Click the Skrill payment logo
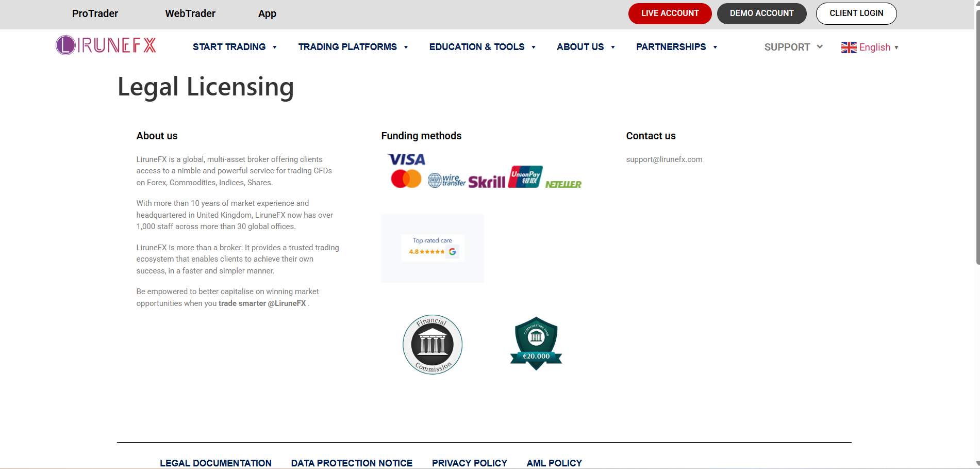The width and height of the screenshot is (980, 469). pos(487,182)
